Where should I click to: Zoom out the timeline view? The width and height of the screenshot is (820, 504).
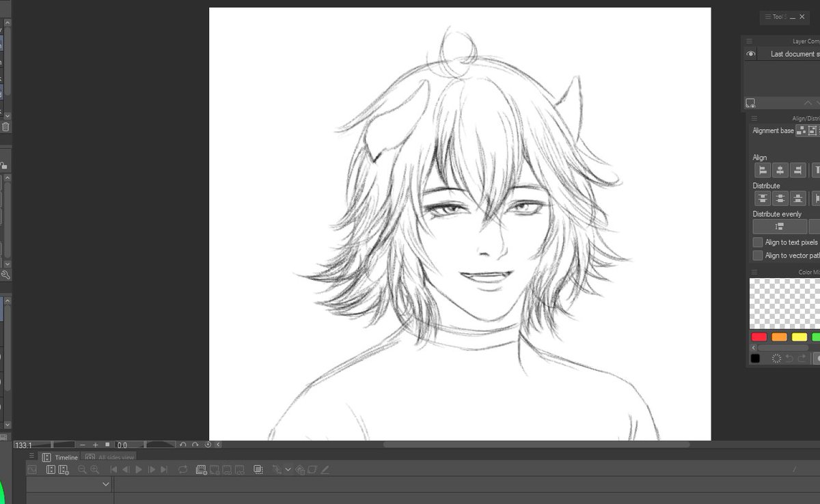pos(82,470)
